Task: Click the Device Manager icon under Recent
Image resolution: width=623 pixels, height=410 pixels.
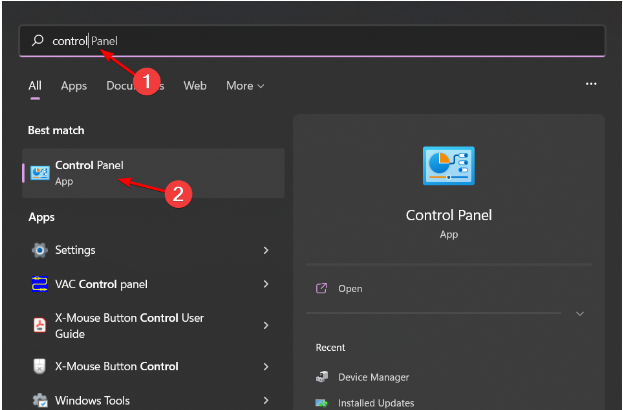Action: pos(322,377)
